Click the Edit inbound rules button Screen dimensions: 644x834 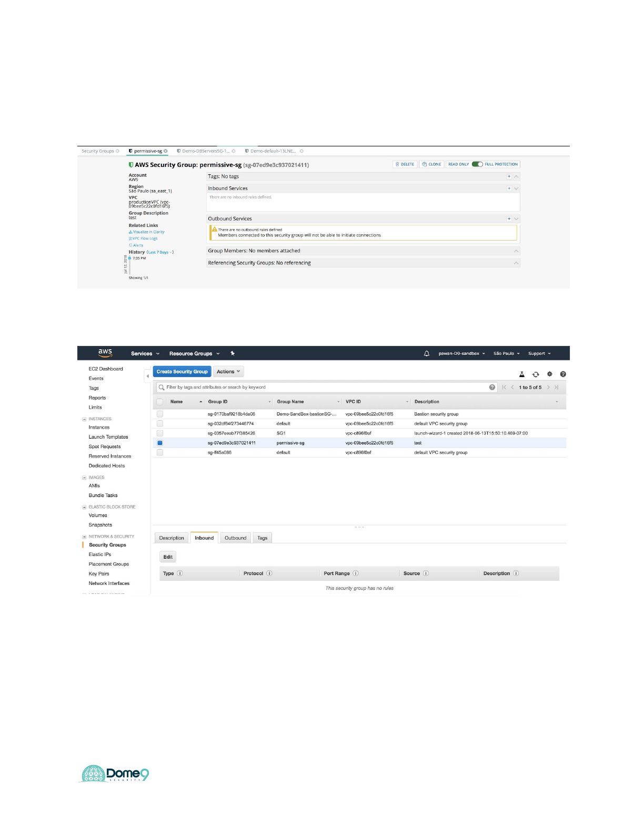pos(168,557)
